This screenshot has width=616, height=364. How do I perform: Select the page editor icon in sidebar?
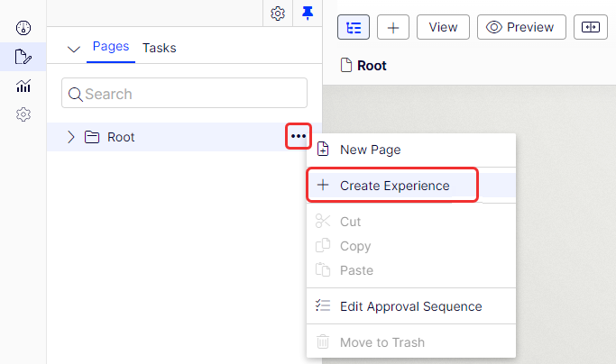pyautogui.click(x=23, y=57)
